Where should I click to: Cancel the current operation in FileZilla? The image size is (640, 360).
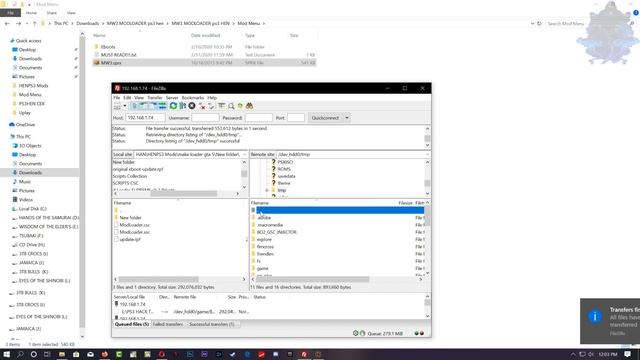pyautogui.click(x=192, y=106)
